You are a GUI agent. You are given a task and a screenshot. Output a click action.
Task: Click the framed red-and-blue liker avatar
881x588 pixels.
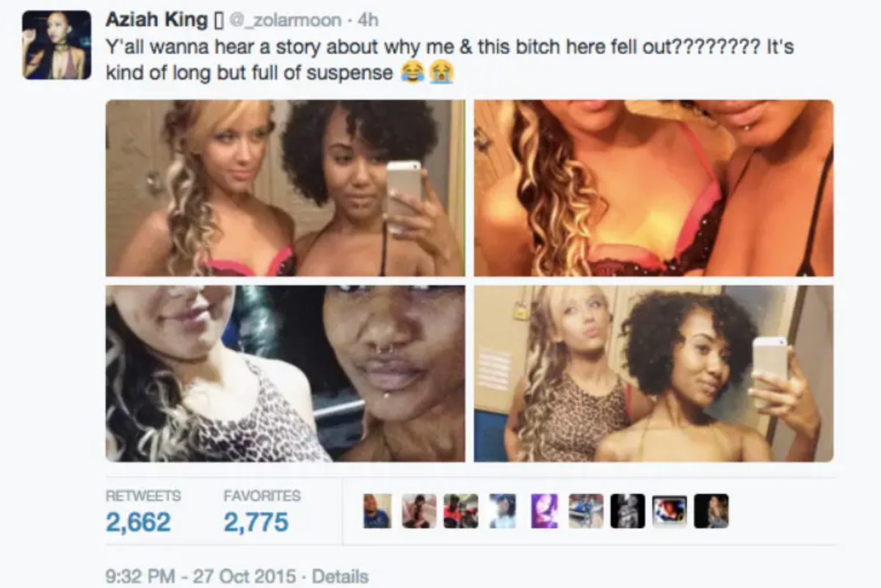(x=670, y=511)
